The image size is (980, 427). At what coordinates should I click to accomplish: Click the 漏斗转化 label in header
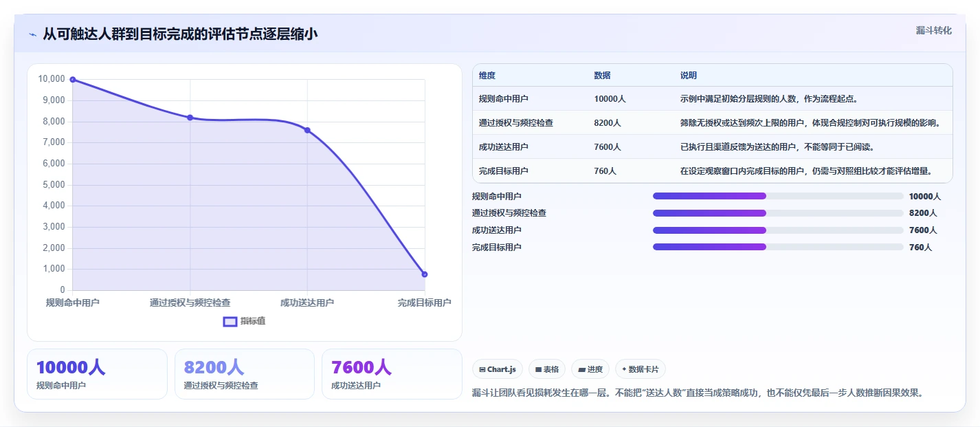pyautogui.click(x=934, y=30)
